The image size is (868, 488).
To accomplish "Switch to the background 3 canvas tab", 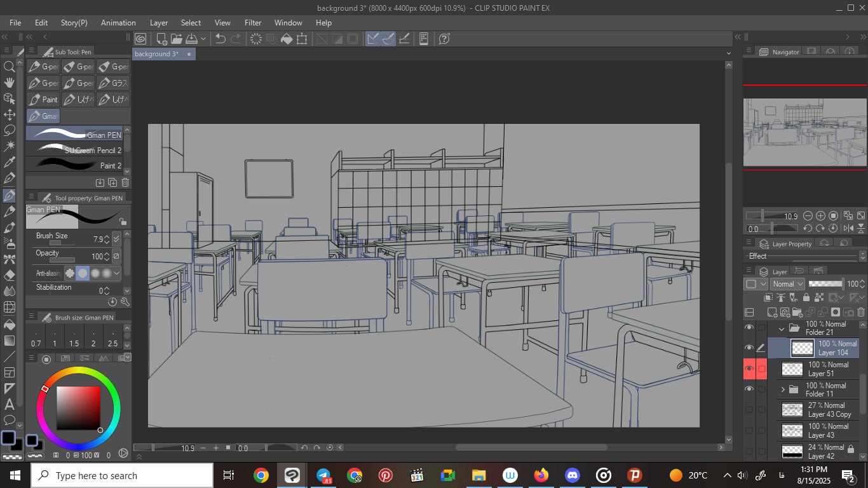I will (x=156, y=54).
